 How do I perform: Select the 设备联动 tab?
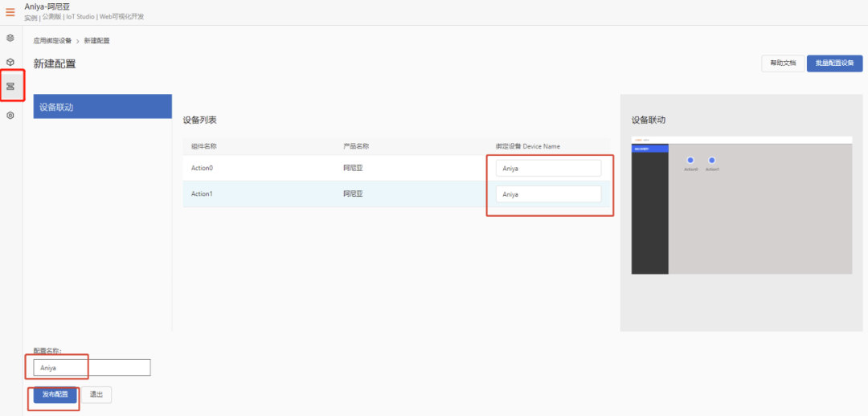tap(102, 107)
